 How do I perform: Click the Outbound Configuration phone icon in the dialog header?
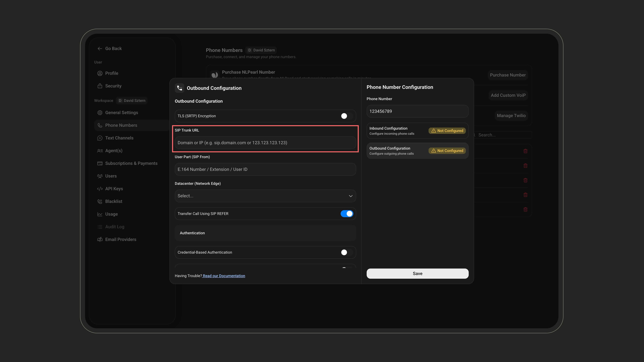[x=179, y=88]
